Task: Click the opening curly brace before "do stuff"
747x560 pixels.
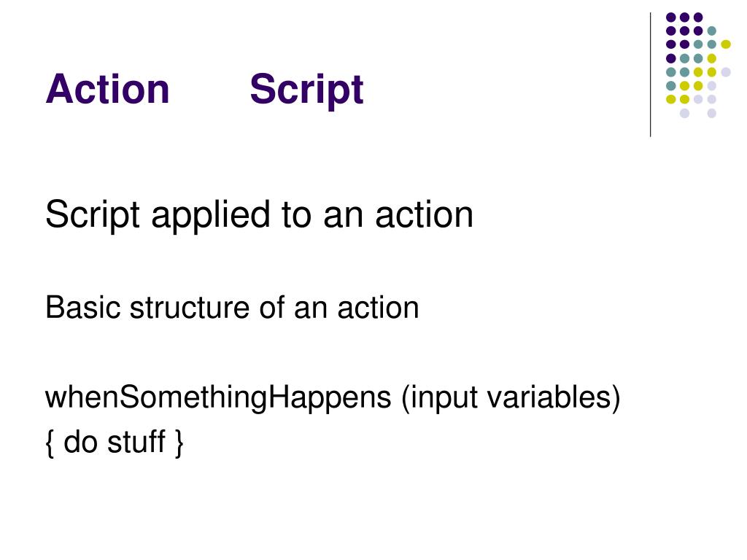Action: (50, 443)
